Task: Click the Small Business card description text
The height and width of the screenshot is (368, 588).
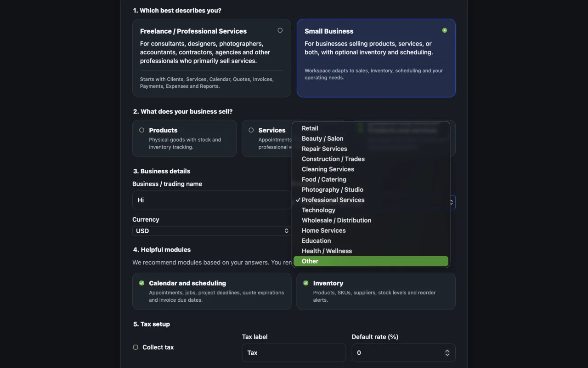Action: pyautogui.click(x=369, y=48)
